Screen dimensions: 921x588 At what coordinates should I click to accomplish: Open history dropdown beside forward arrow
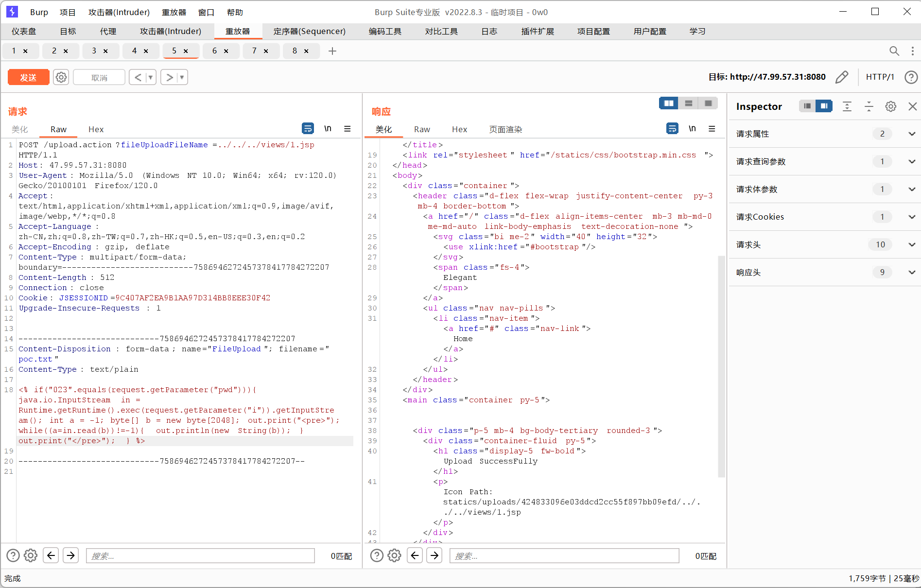coord(182,77)
